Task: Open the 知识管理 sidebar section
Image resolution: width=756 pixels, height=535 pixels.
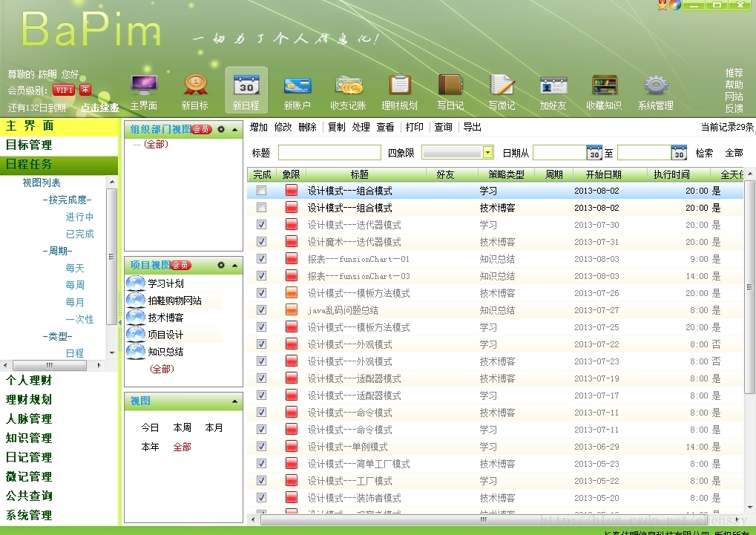Action: pyautogui.click(x=59, y=438)
